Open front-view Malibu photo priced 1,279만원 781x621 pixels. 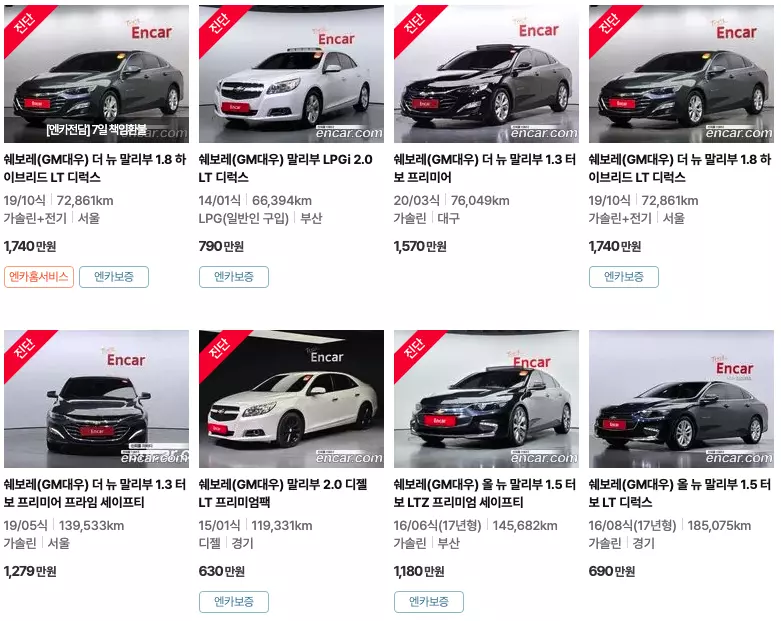pyautogui.click(x=97, y=399)
